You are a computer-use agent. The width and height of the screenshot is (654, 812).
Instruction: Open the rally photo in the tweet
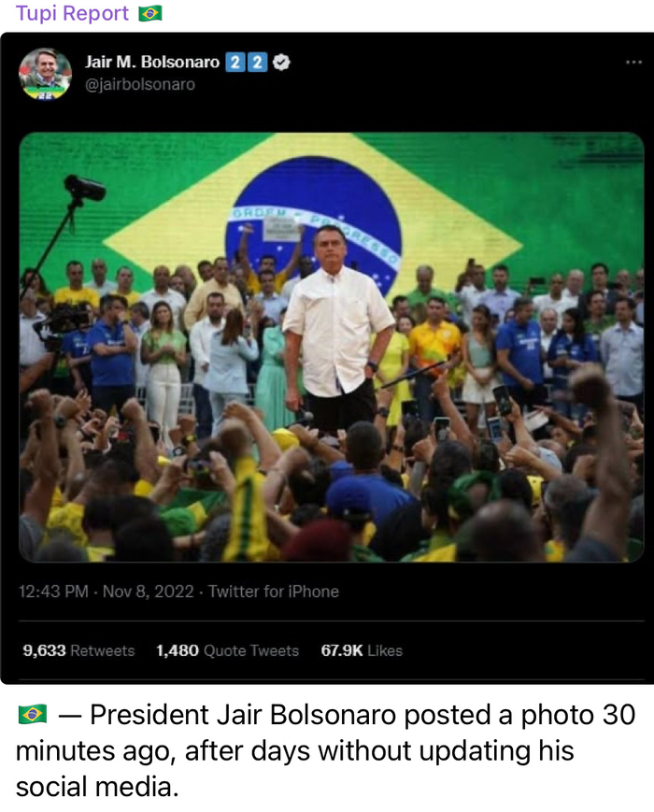(x=332, y=348)
